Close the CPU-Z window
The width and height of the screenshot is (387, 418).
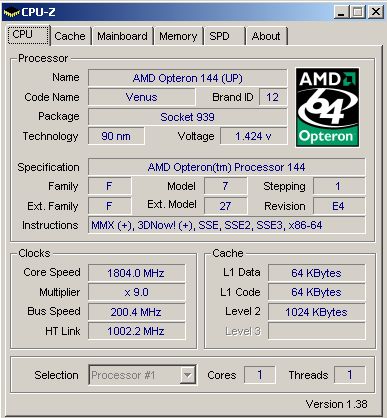point(376,12)
